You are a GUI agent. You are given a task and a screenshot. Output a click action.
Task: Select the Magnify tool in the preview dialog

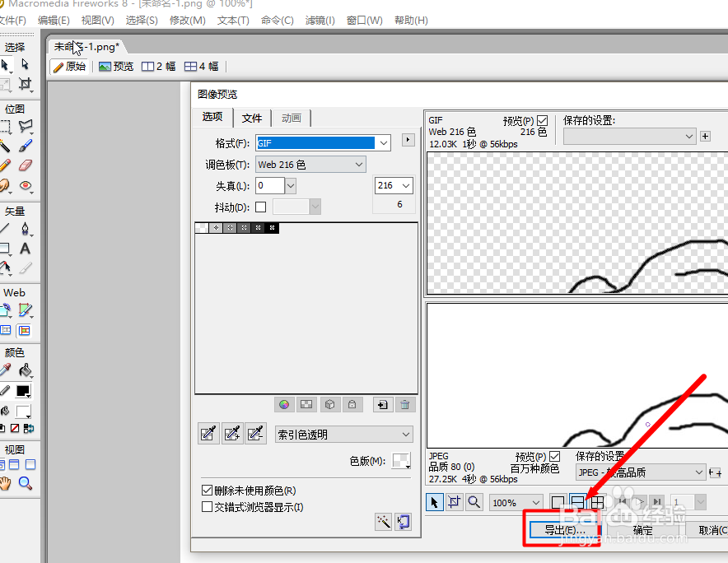click(474, 502)
